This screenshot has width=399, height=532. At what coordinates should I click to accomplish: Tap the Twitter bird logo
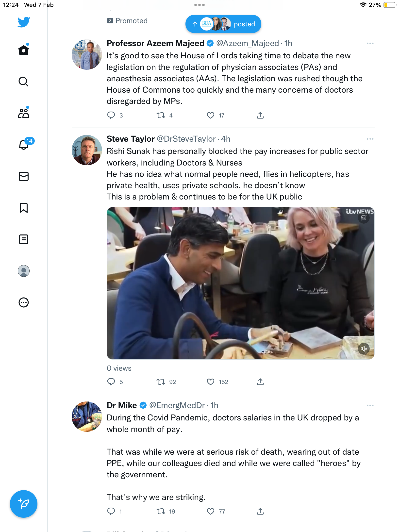click(x=24, y=22)
